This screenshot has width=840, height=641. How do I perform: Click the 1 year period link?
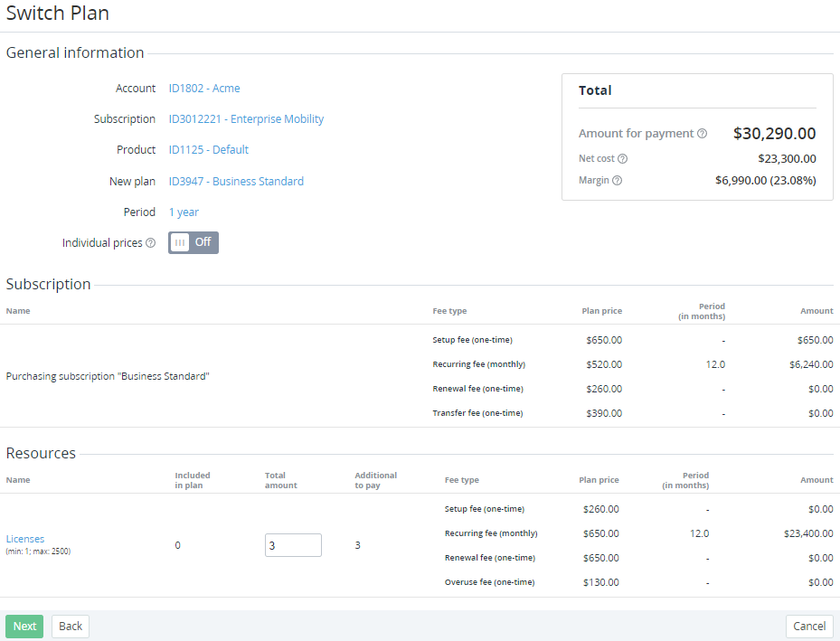click(184, 212)
